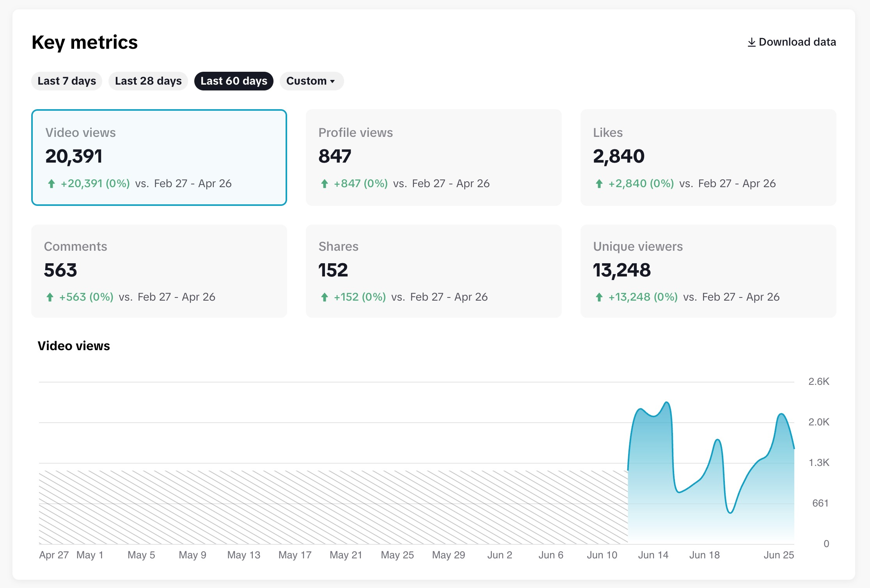Select the Video views metric card

tap(159, 158)
